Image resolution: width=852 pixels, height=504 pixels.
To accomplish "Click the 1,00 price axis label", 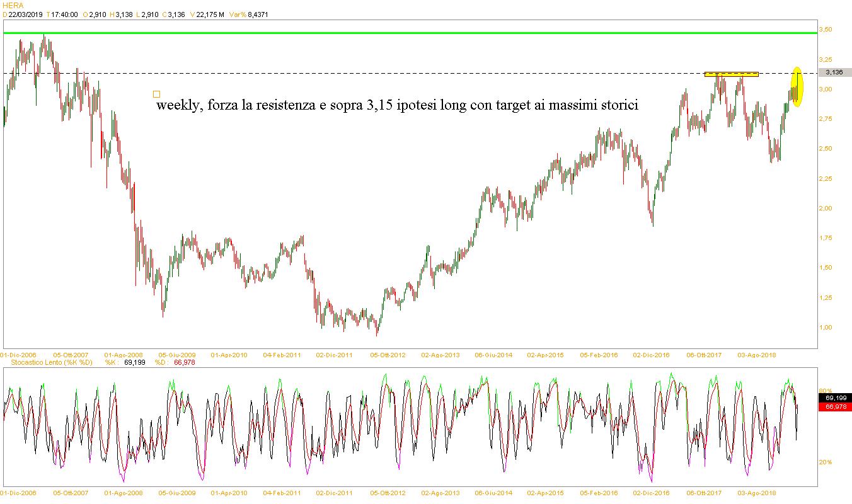I will click(x=827, y=327).
